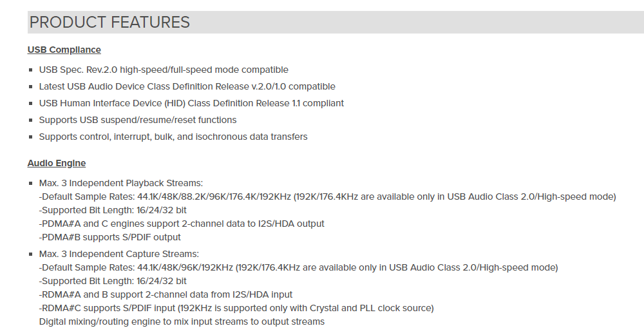The width and height of the screenshot is (644, 335).
Task: Click the RDMA#C supports S/PDIF input line
Action: click(x=236, y=309)
